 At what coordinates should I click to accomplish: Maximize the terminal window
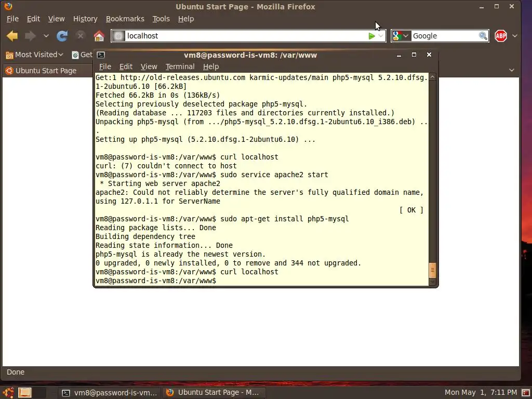[x=414, y=55]
